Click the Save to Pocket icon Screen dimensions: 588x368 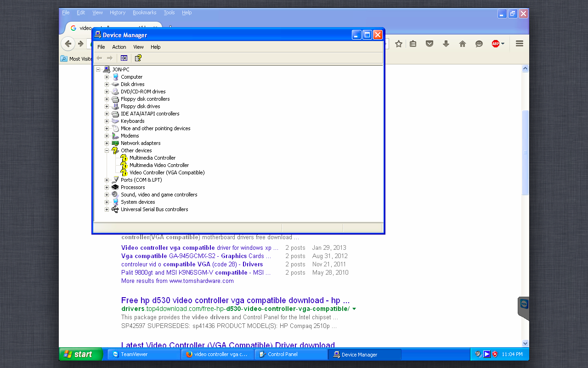tap(429, 43)
